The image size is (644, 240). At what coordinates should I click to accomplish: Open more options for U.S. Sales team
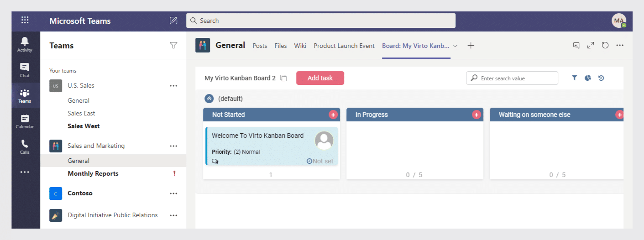(x=173, y=86)
